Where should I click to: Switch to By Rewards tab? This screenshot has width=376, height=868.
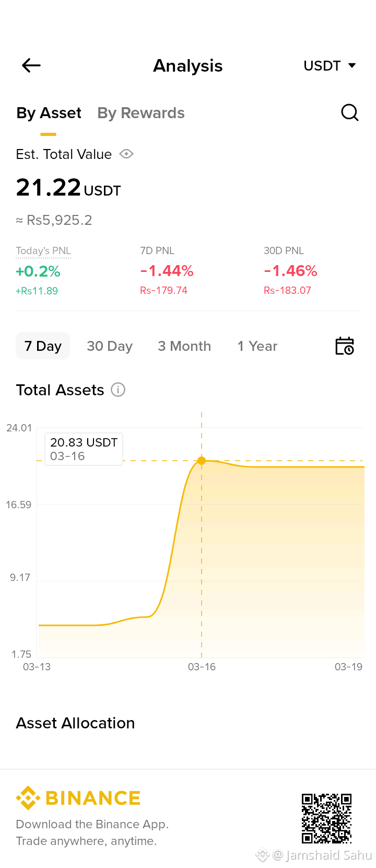click(x=141, y=113)
